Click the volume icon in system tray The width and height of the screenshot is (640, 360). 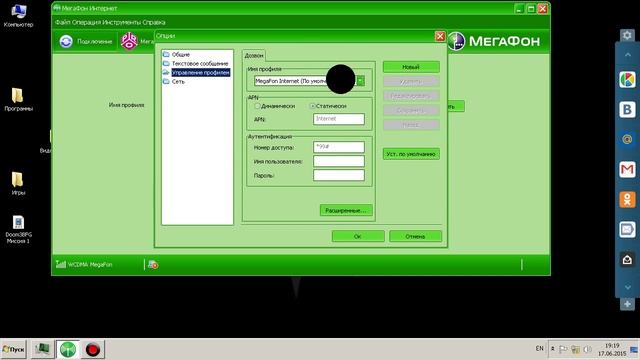(588, 349)
